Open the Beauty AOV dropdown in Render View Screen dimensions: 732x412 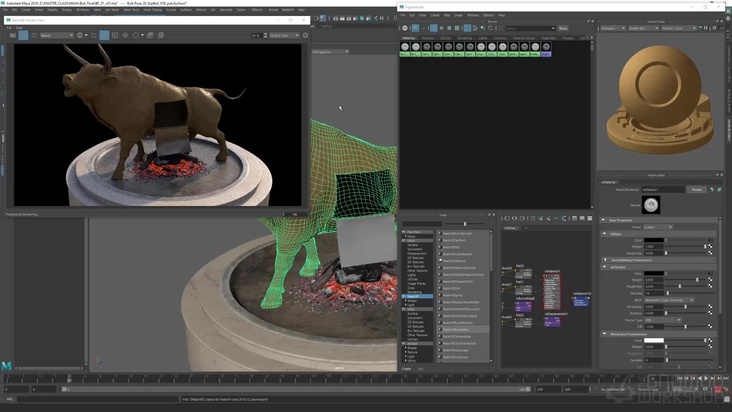point(57,35)
